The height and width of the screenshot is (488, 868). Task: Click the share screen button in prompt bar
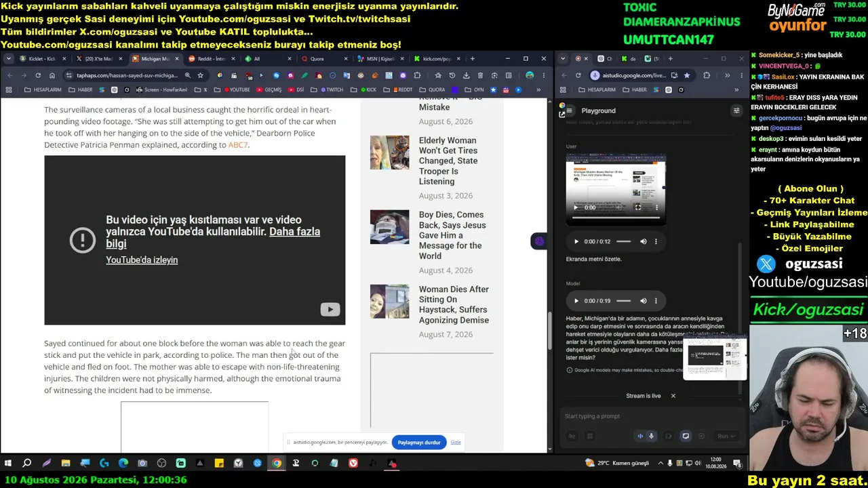tap(686, 436)
